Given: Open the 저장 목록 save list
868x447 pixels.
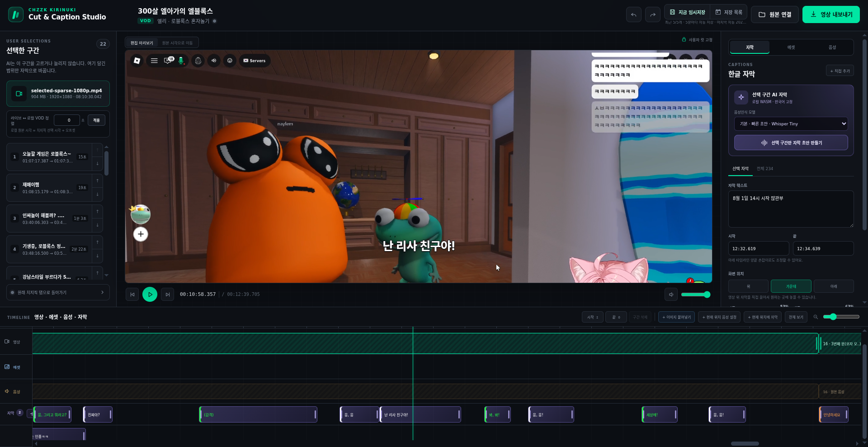Looking at the screenshot, I should (x=729, y=12).
